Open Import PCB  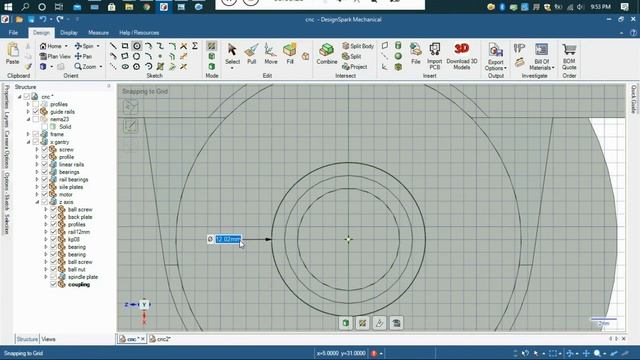[435, 56]
